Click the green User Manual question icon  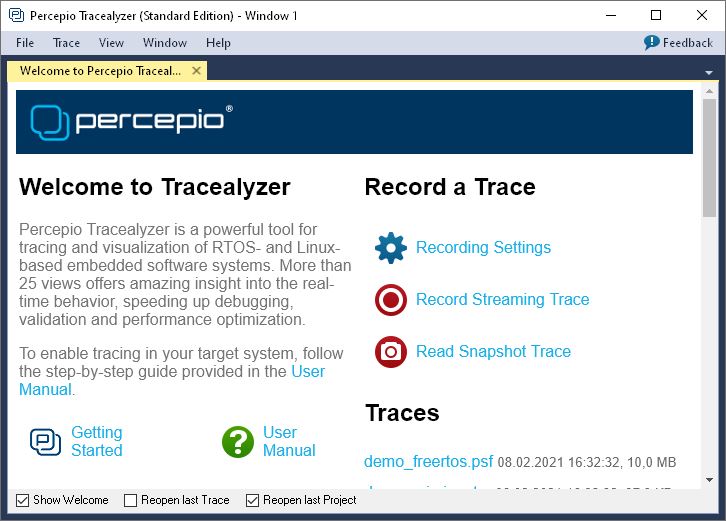[238, 442]
